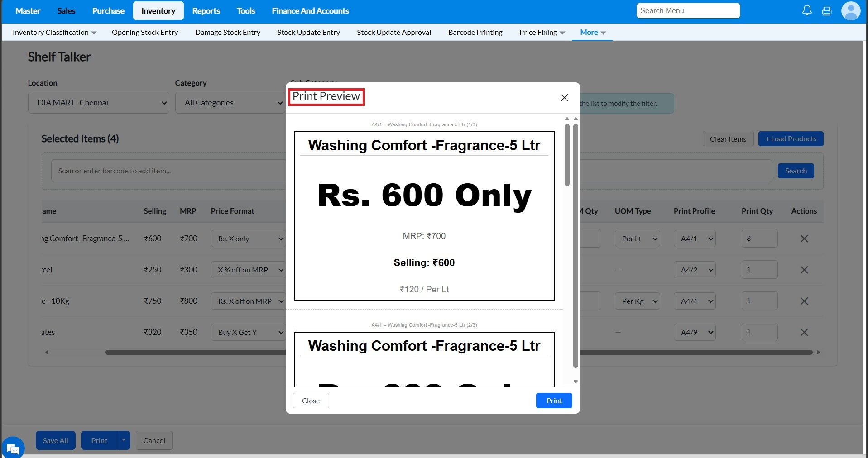Go to Damage Stock Entry
Image resolution: width=868 pixels, height=458 pixels.
coord(228,32)
